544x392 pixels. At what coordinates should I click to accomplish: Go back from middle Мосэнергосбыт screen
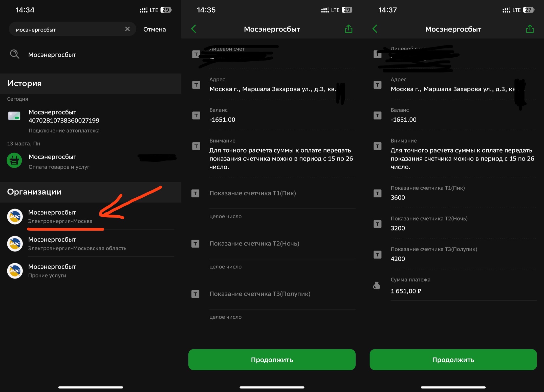[194, 29]
